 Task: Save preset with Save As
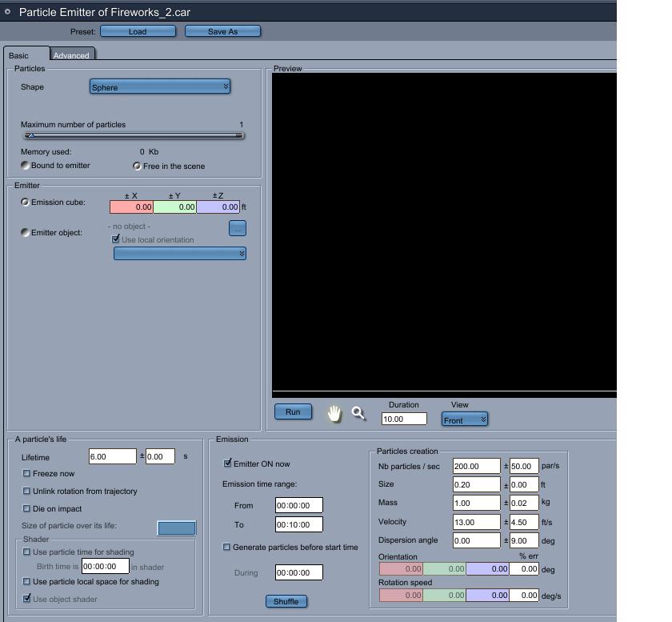pos(222,31)
